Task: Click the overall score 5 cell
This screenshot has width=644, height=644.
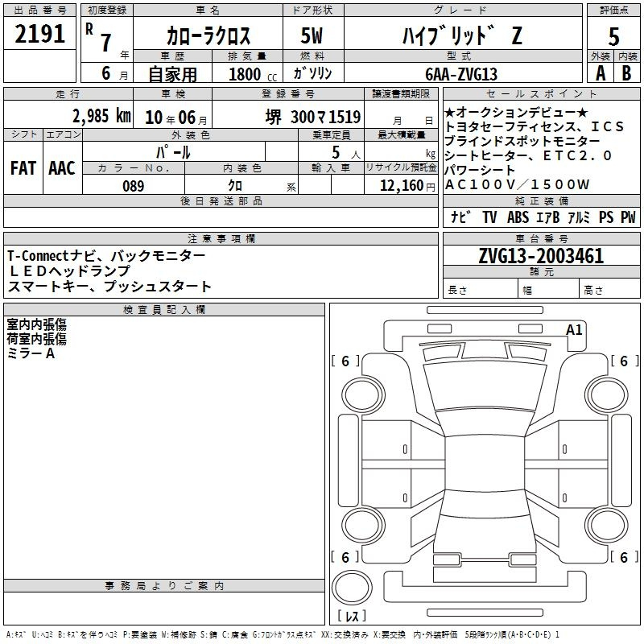Action: tap(613, 35)
